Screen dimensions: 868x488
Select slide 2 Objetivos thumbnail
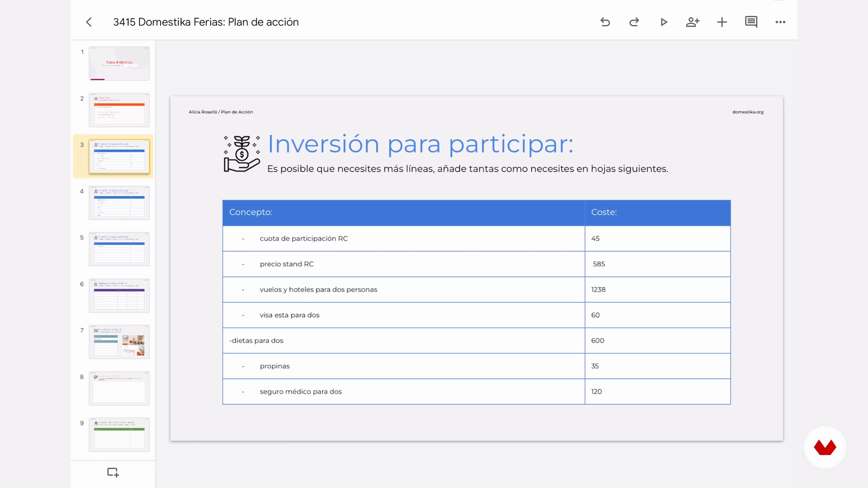tap(119, 110)
